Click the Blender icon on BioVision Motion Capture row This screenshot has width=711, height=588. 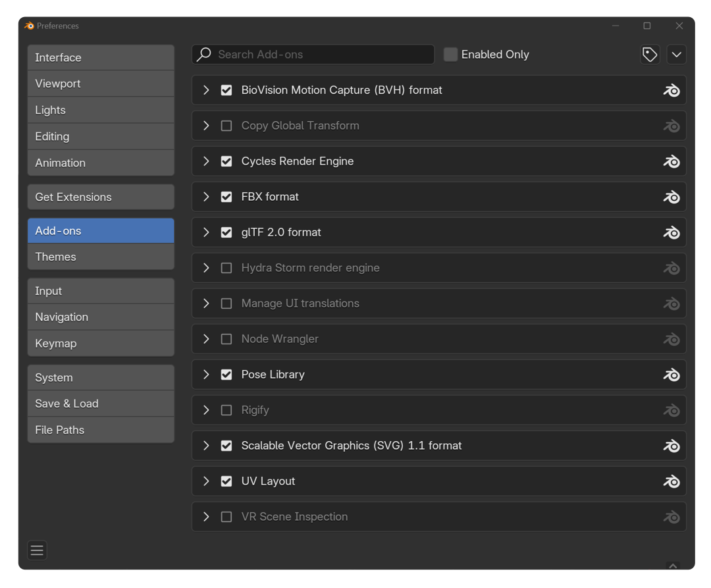coord(671,90)
